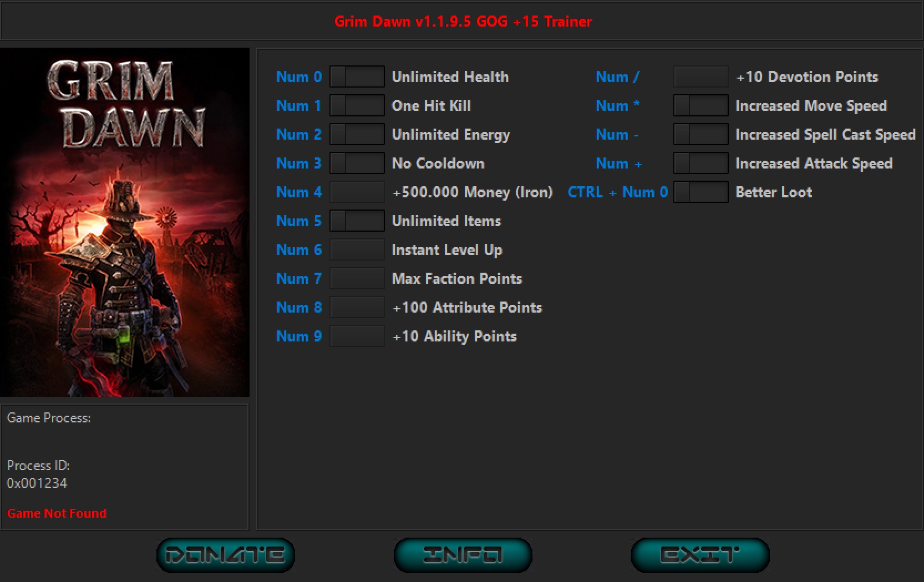Switch on Unlimited Energy
The width and height of the screenshot is (924, 582).
tap(357, 134)
